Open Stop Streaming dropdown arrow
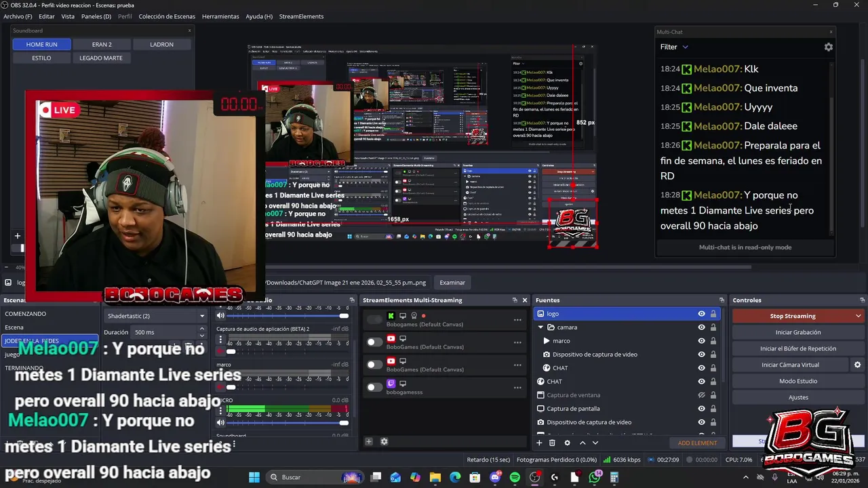 point(858,316)
